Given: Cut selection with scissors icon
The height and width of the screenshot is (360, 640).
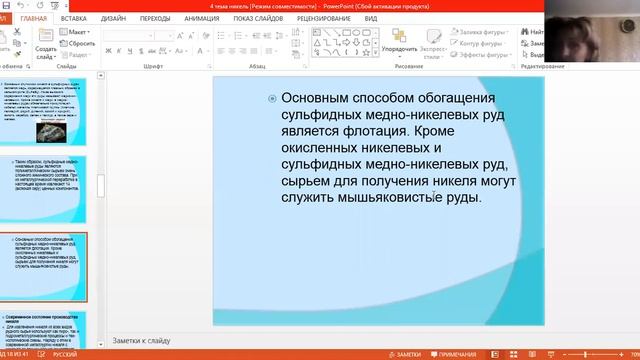Looking at the screenshot, I should [x=17, y=31].
